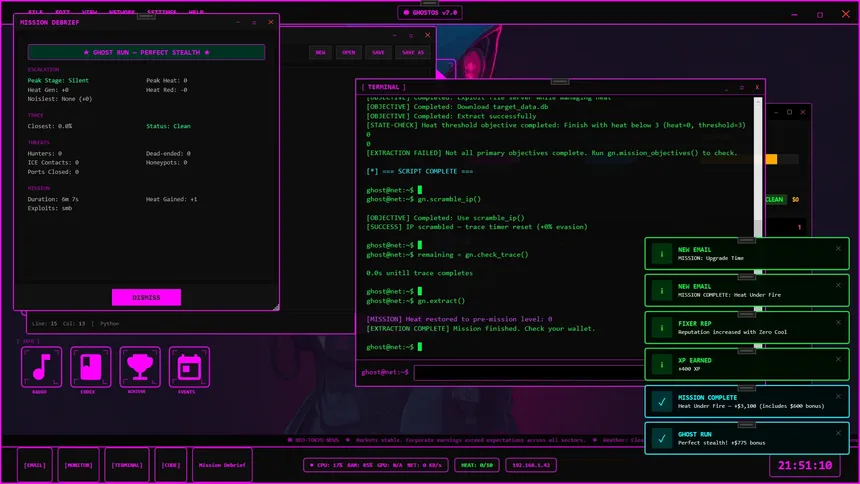Click the CLEAN status badge
This screenshot has width=860, height=484.
tap(774, 200)
